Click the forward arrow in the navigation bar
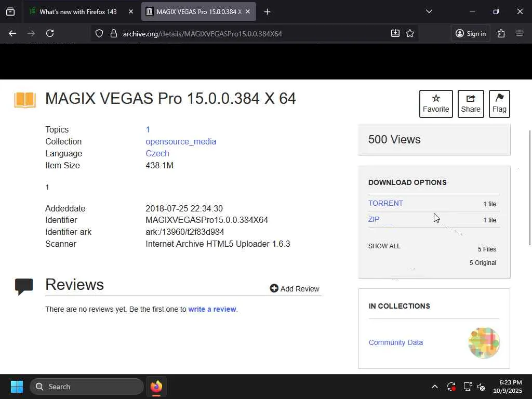532x399 pixels. [x=31, y=33]
